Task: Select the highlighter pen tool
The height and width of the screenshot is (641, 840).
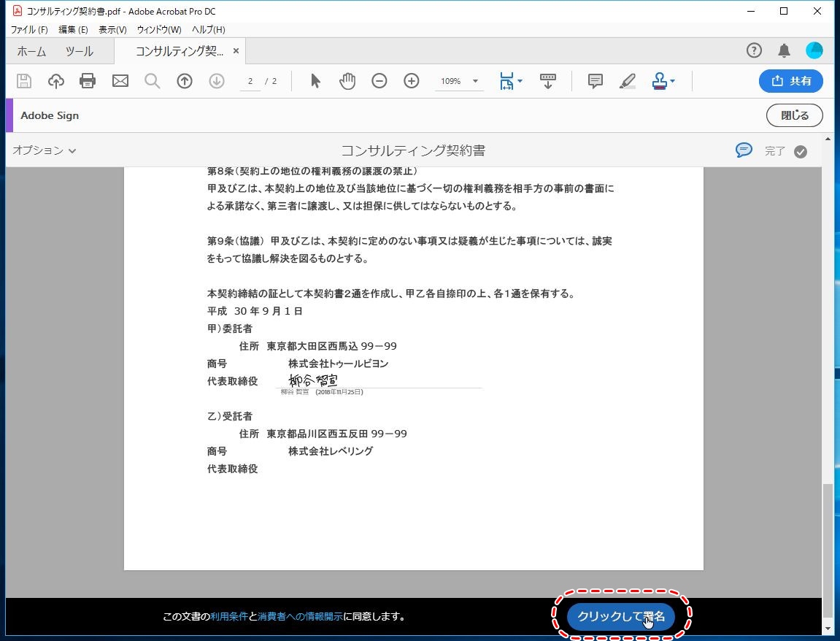Action: coord(627,81)
